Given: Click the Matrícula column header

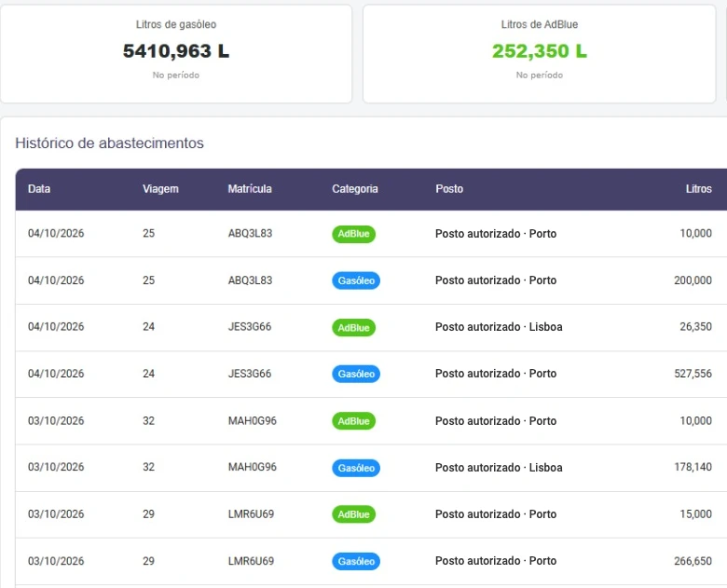Looking at the screenshot, I should coord(250,189).
